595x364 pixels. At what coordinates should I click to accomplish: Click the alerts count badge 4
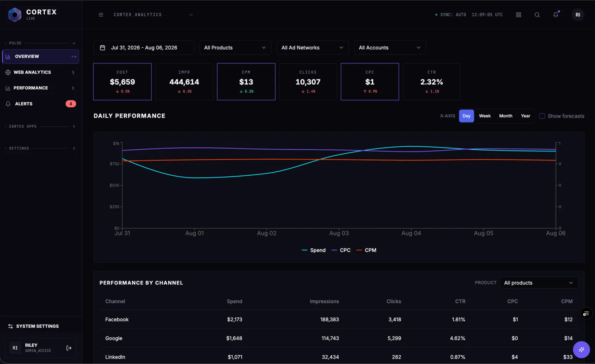point(71,104)
